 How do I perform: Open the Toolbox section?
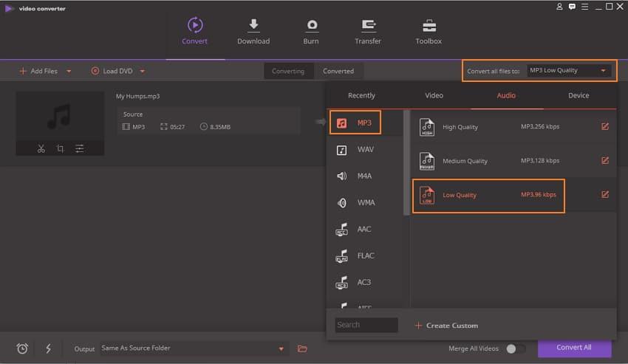click(x=429, y=31)
